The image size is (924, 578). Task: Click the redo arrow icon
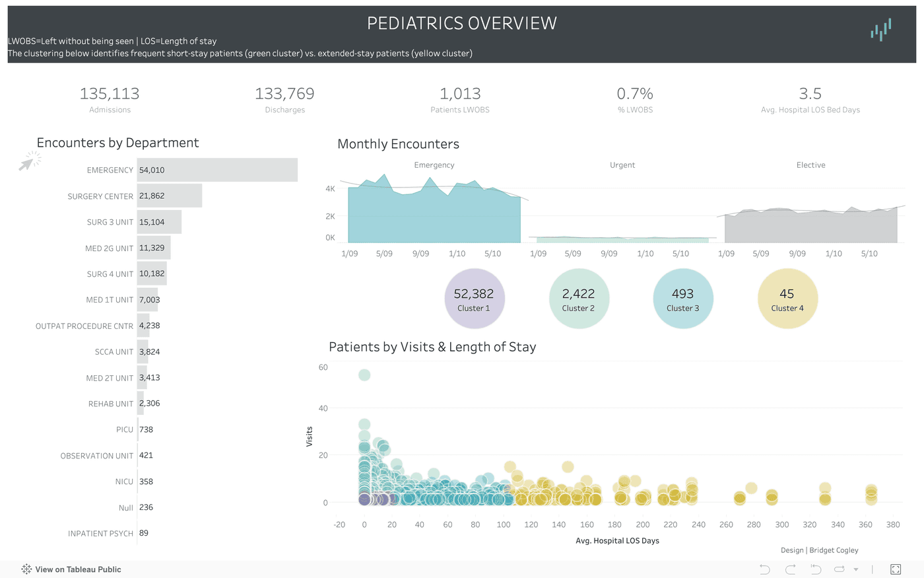point(790,569)
